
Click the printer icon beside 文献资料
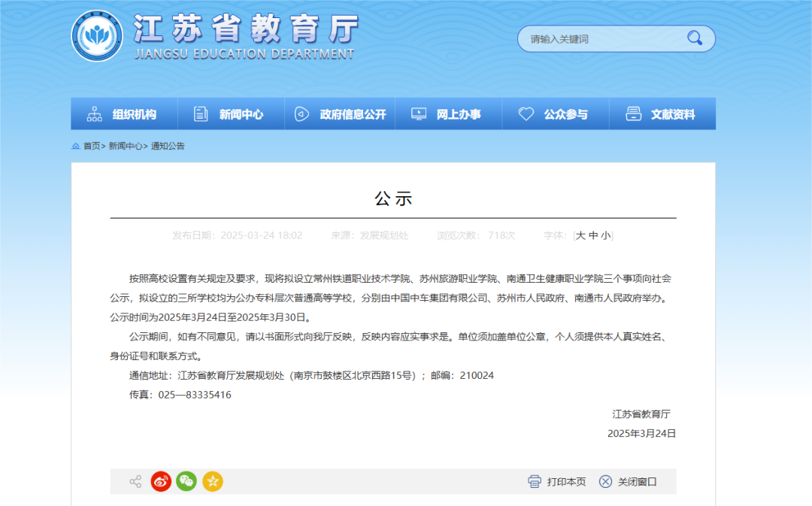coord(632,113)
